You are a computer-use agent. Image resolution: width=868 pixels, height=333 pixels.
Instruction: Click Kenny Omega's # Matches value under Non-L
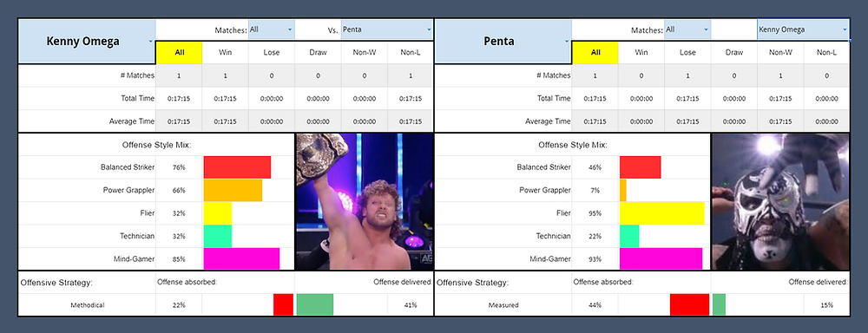click(411, 75)
